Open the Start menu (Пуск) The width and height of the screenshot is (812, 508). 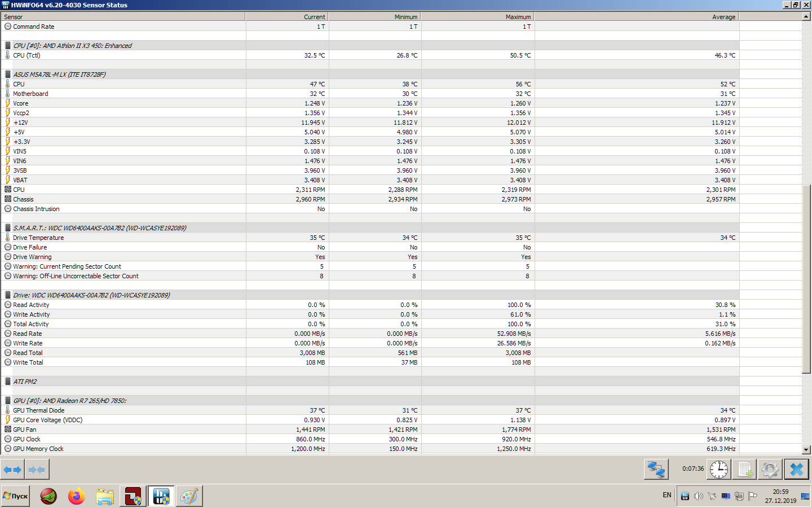pos(15,496)
